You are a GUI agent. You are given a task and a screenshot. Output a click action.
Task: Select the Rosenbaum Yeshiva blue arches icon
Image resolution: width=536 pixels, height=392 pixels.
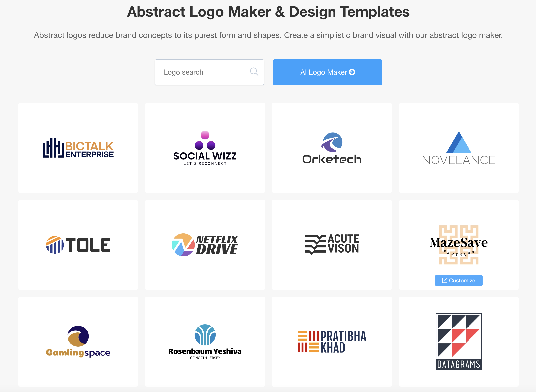coord(205,335)
